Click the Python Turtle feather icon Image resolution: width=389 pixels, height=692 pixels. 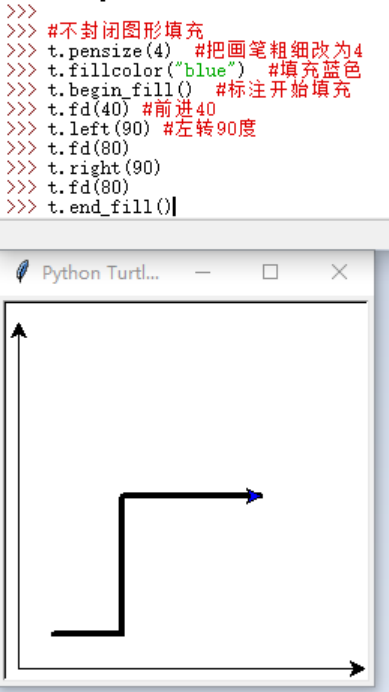(x=23, y=271)
